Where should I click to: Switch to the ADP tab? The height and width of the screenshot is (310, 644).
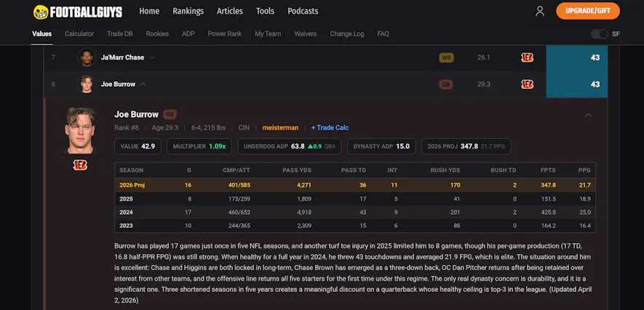click(x=188, y=33)
